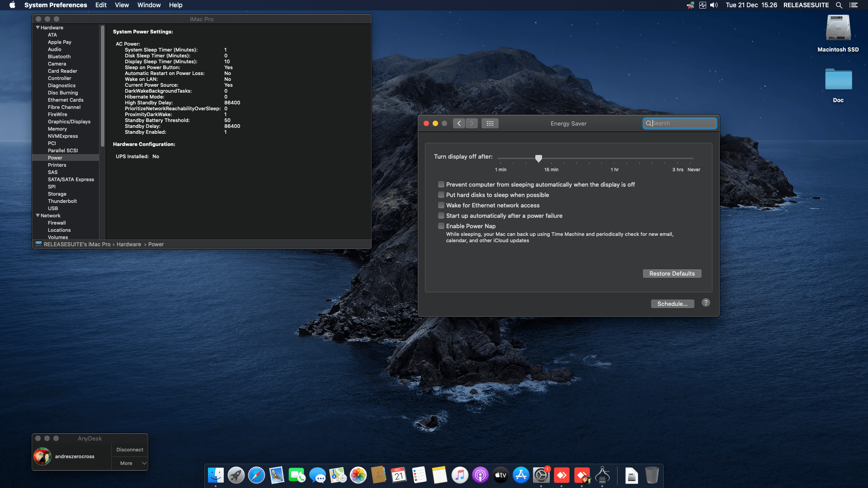Open FaceTime from the dock
This screenshot has width=868, height=488.
tap(297, 475)
